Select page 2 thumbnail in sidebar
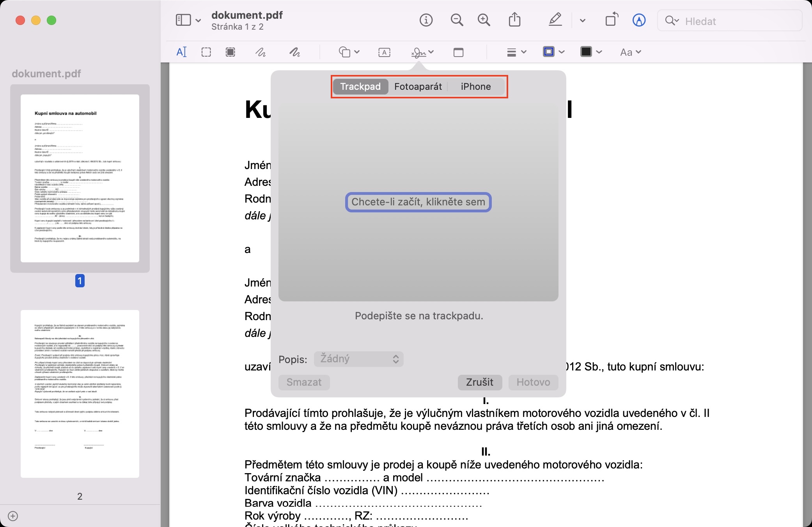This screenshot has width=812, height=527. [80, 393]
